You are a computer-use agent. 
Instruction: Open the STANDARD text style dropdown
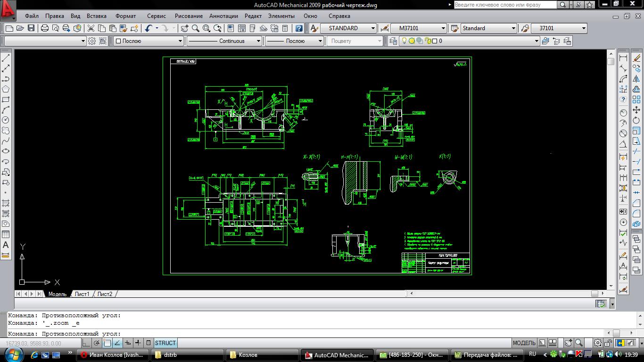click(348, 28)
